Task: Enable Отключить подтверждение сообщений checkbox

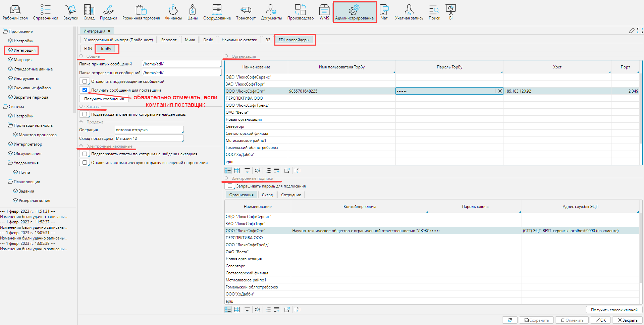Action: pos(85,82)
